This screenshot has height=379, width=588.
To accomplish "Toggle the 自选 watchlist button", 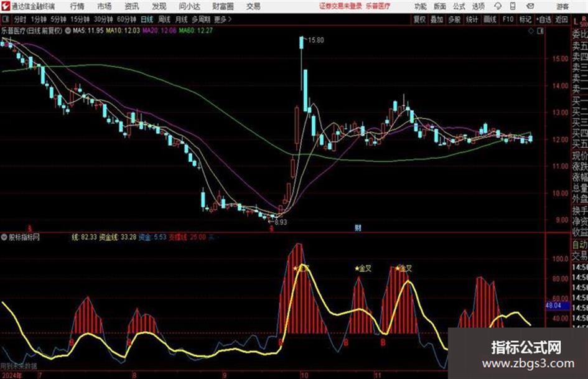I will click(x=543, y=19).
